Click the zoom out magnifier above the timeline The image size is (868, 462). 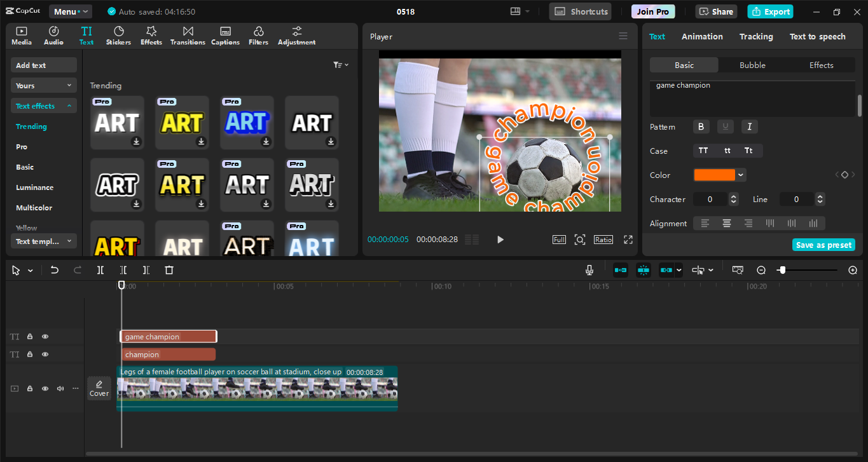pyautogui.click(x=761, y=269)
